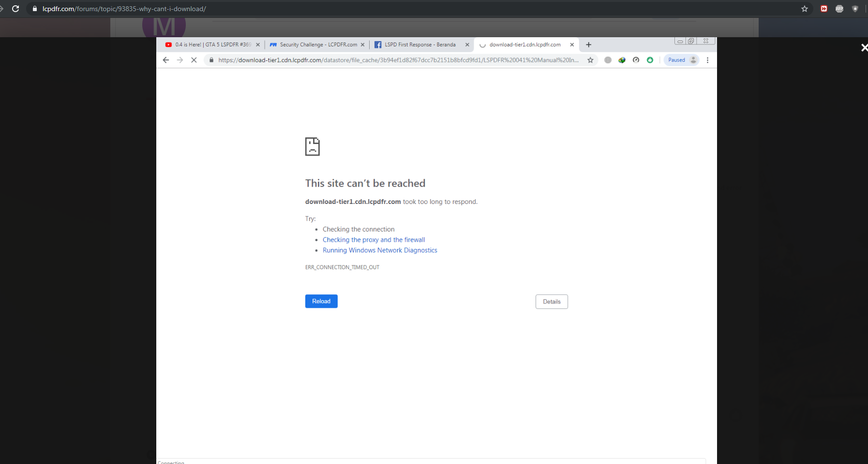Open the ABP adblock extension icon
868x464 pixels.
click(839, 9)
